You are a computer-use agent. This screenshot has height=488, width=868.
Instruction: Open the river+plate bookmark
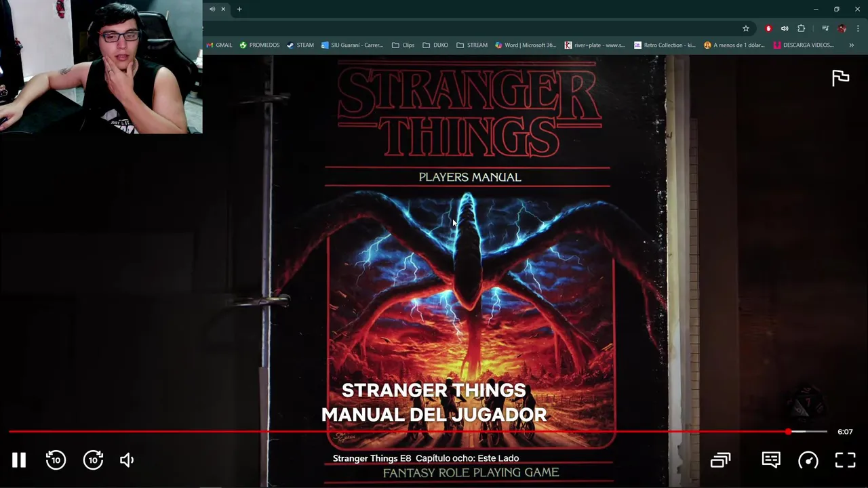click(595, 45)
